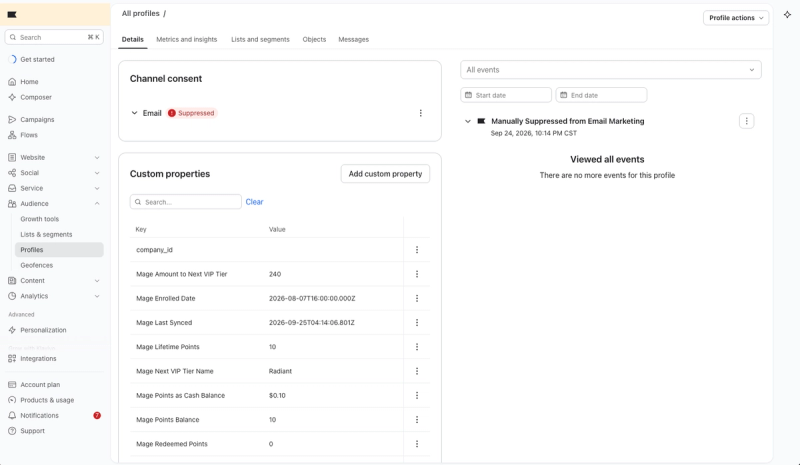Click the Flows icon in sidebar
Screen dimensions: 800x465
(x=12, y=135)
